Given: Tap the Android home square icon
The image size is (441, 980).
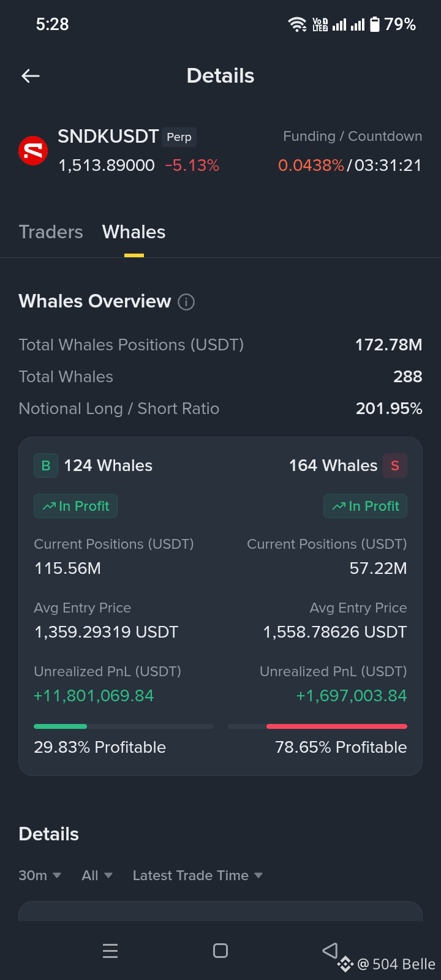Looking at the screenshot, I should click(x=221, y=951).
